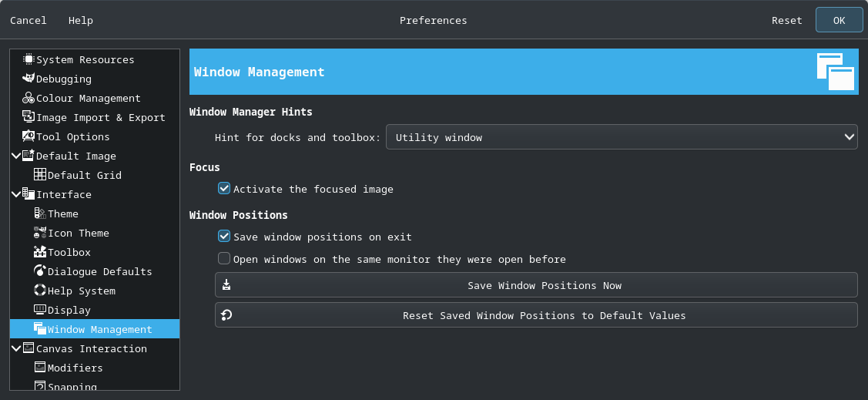This screenshot has height=400, width=868.
Task: Click the Display monitor icon in sidebar
Action: click(40, 310)
